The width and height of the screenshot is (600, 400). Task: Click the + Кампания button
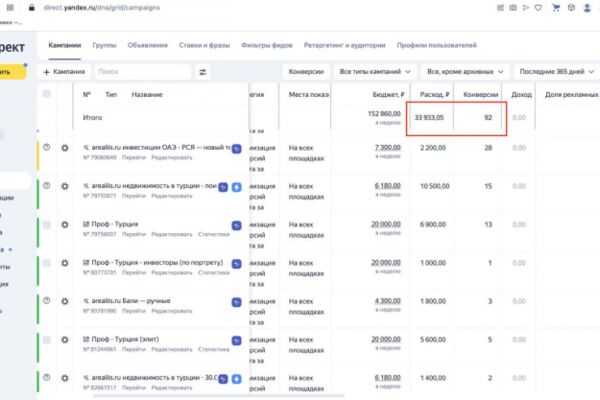tap(64, 72)
